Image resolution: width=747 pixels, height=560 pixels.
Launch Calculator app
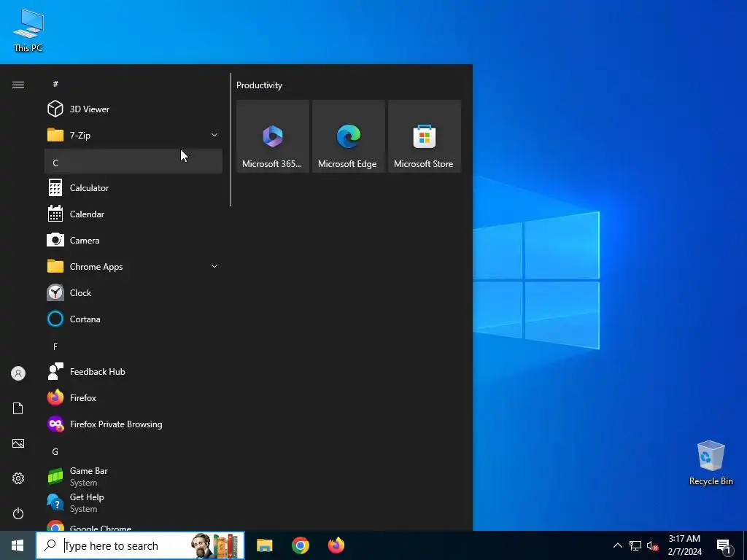133,187
